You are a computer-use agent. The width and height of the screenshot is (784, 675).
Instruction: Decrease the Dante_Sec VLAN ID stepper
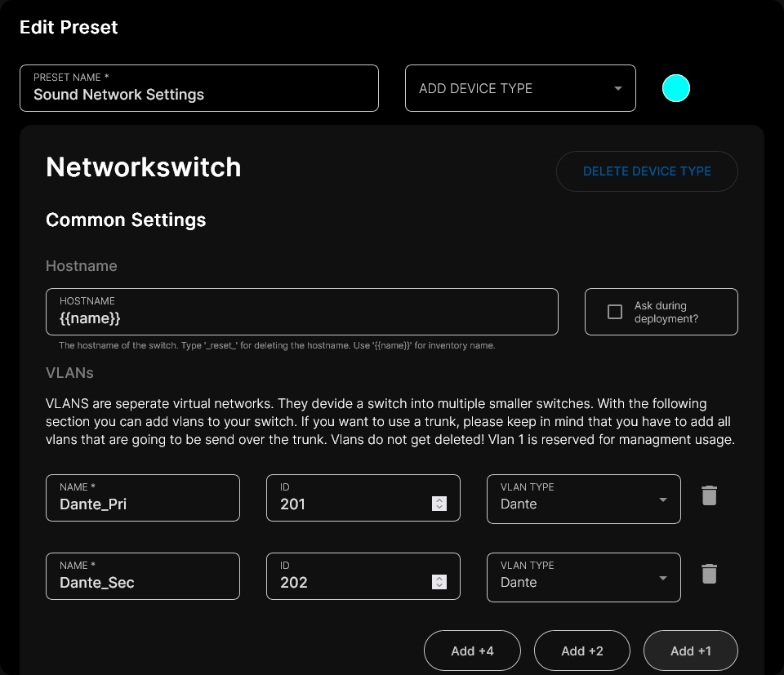(439, 586)
